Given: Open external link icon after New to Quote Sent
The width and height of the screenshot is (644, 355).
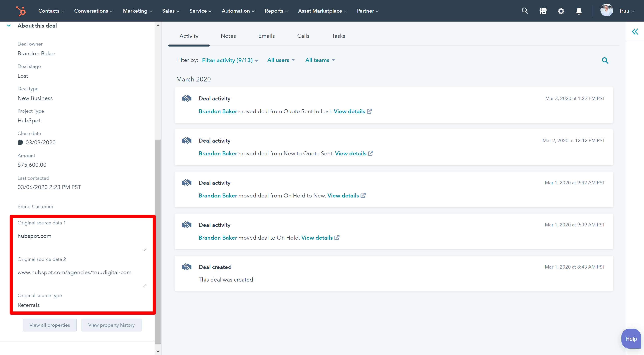Looking at the screenshot, I should [371, 153].
